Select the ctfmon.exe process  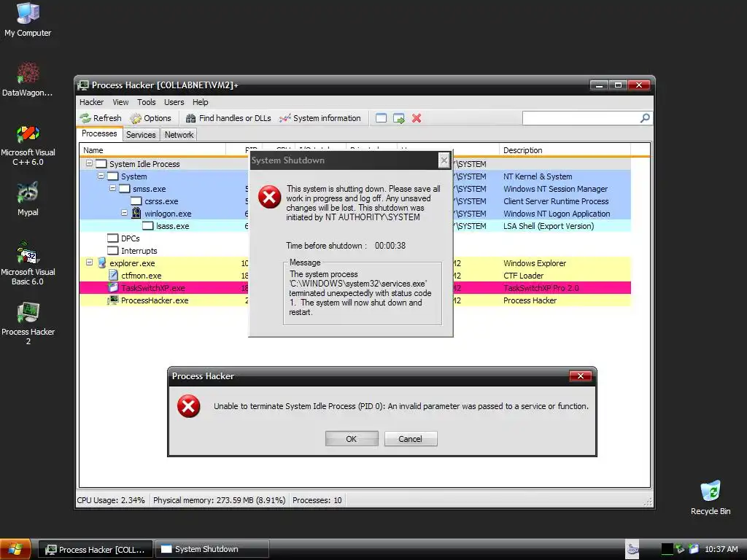(x=355, y=276)
